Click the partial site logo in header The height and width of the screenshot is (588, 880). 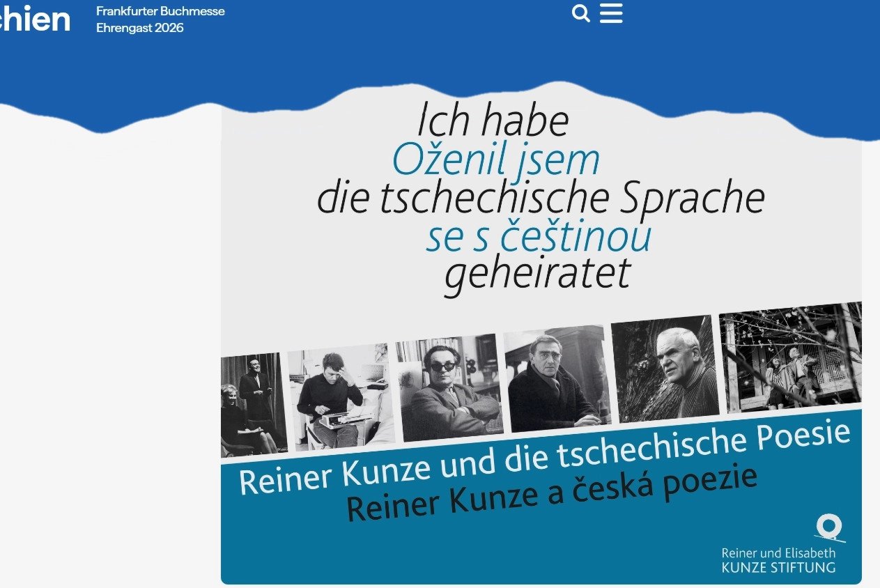[x=35, y=18]
